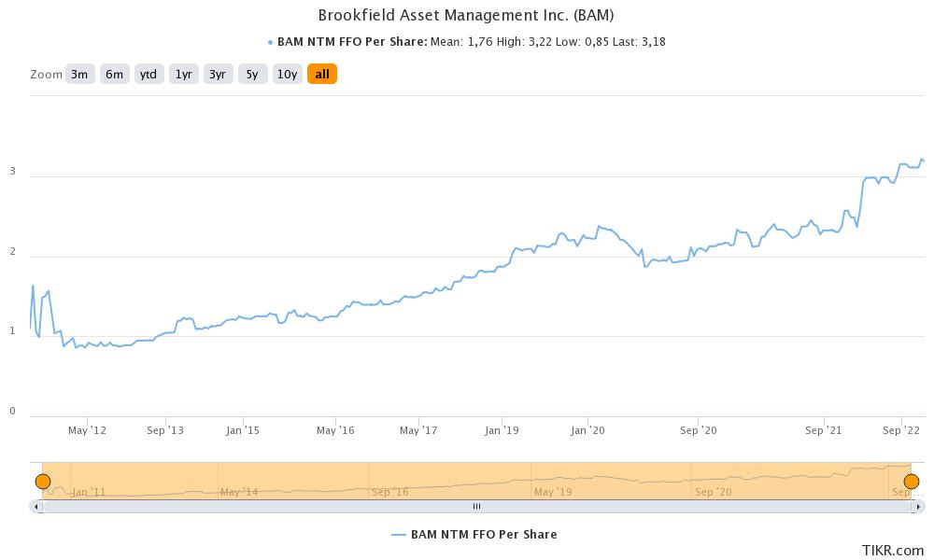Choose the 10y zoom range
This screenshot has width=934, height=560.
(x=287, y=75)
